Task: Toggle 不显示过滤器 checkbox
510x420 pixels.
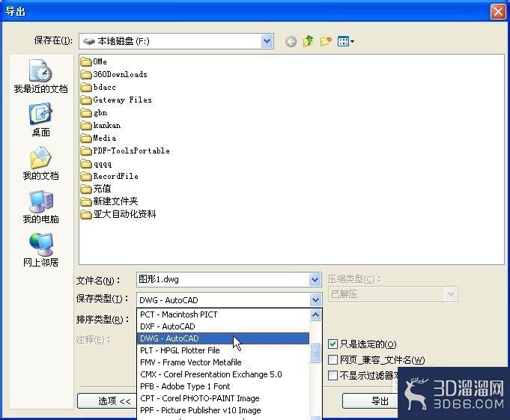Action: click(333, 376)
